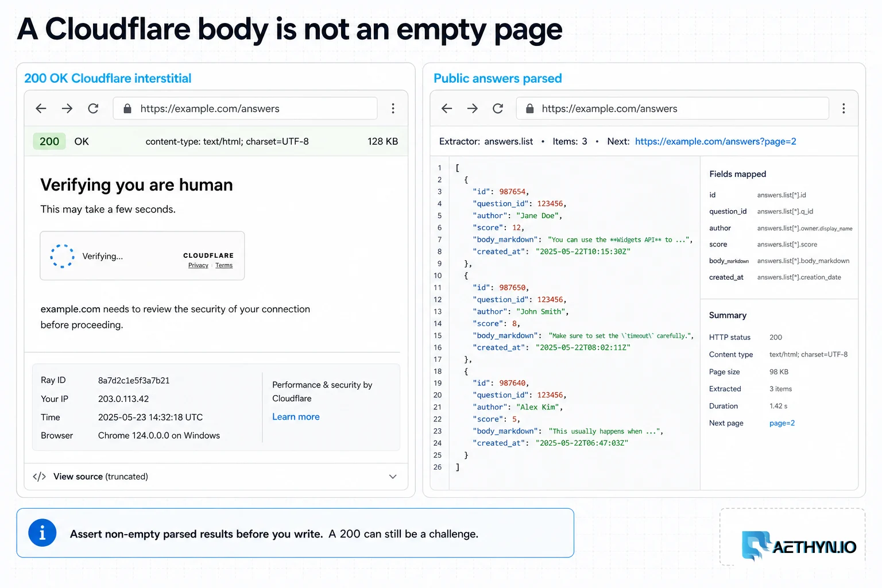
Task: Click the Cloudflare verifying spinner
Action: [62, 256]
